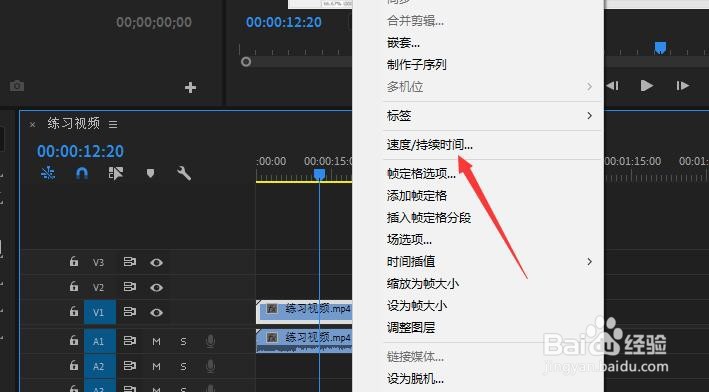Solo track A2 with S button

[183, 367]
